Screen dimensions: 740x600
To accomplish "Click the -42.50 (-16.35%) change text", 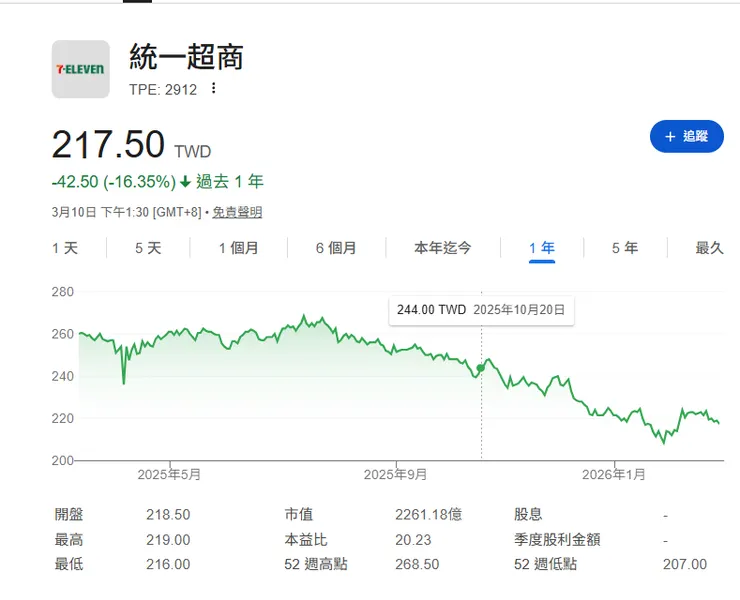I will pos(114,182).
